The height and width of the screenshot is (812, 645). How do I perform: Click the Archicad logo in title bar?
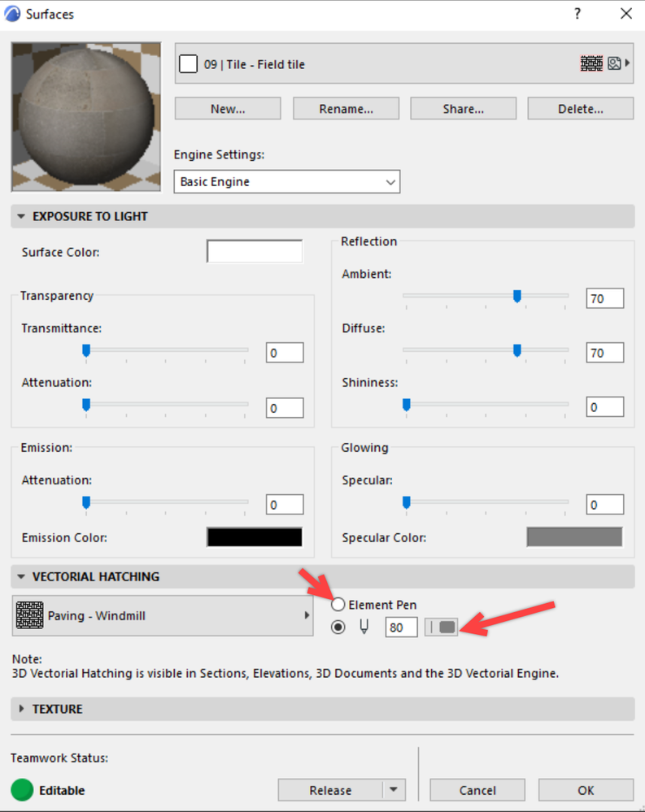(12, 14)
